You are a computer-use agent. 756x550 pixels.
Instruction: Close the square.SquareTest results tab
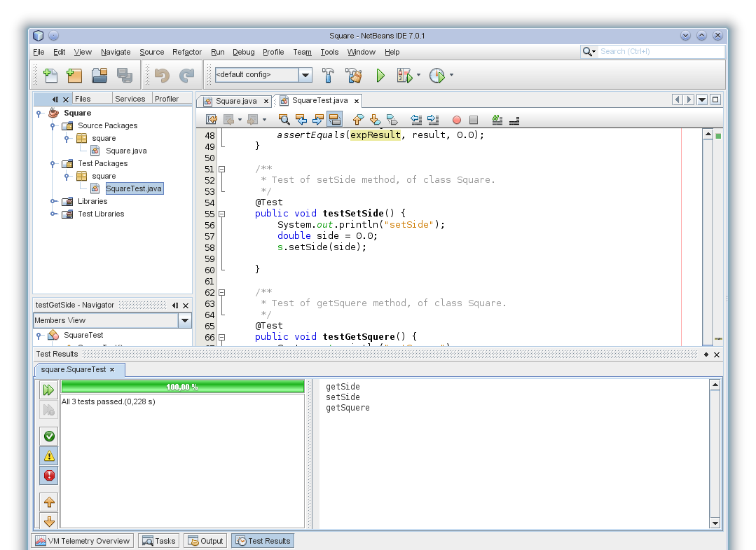click(x=112, y=370)
